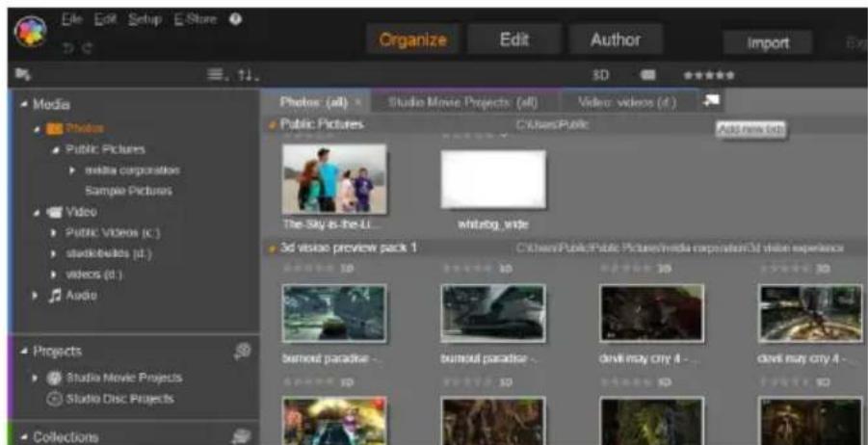
Task: Collapse the Collections section
Action: coord(25,437)
